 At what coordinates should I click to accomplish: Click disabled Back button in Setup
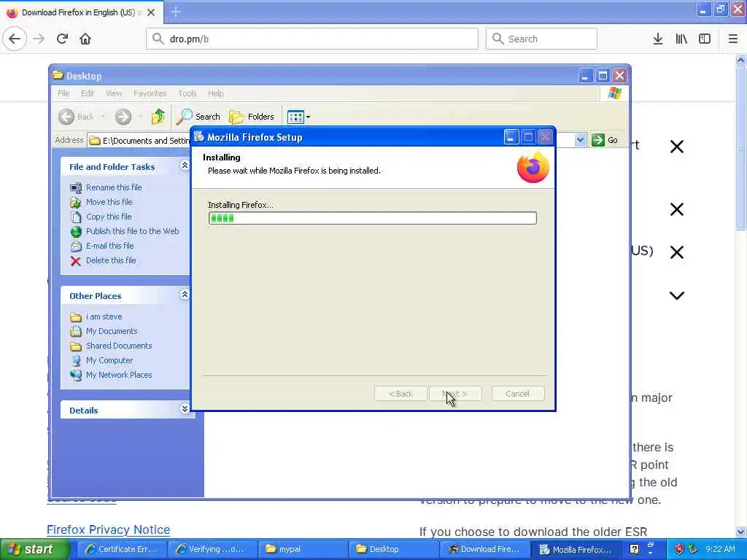pyautogui.click(x=400, y=394)
